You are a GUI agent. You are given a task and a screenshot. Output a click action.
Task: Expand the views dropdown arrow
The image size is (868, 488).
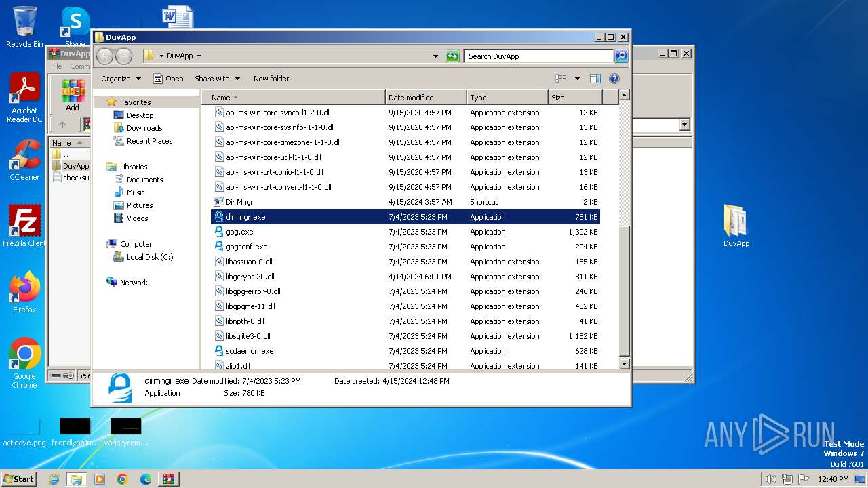pyautogui.click(x=577, y=79)
